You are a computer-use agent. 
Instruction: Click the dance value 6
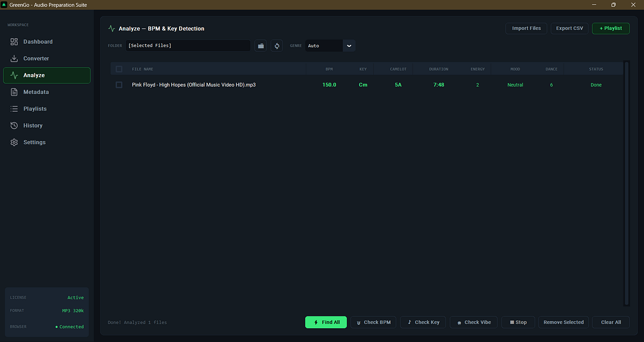click(551, 85)
